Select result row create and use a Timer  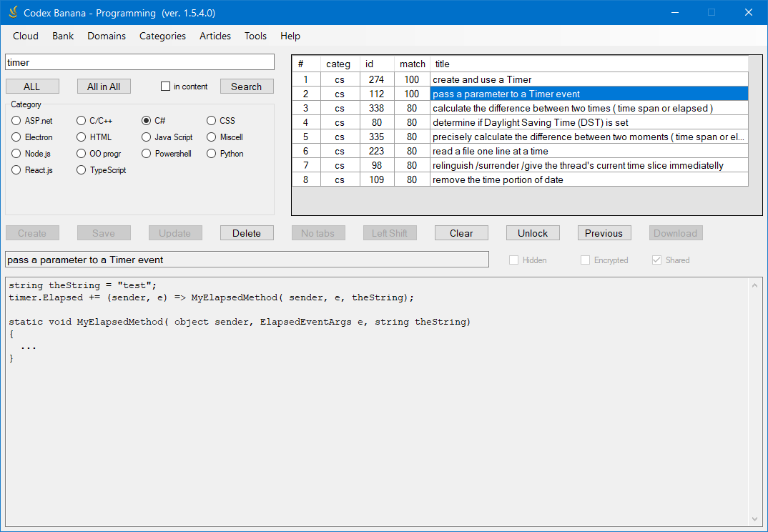click(520, 79)
